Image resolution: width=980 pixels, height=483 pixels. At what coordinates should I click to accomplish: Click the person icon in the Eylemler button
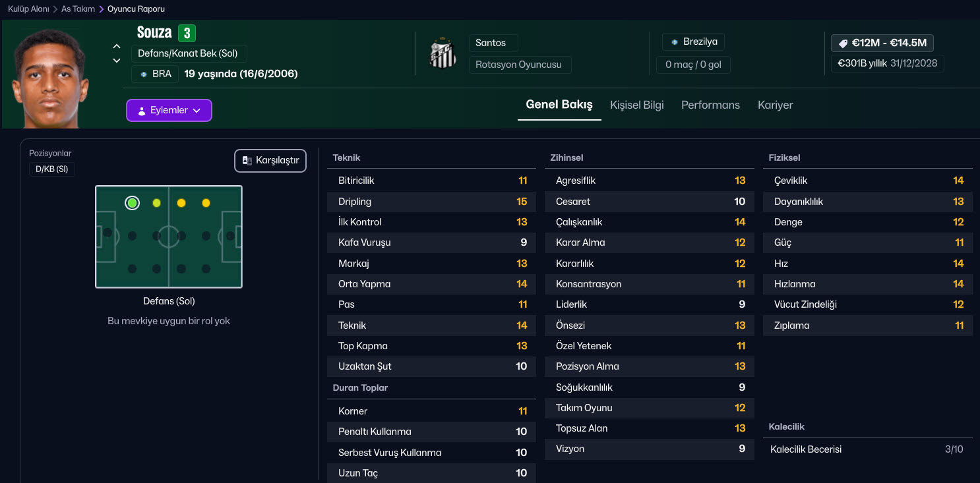point(141,111)
